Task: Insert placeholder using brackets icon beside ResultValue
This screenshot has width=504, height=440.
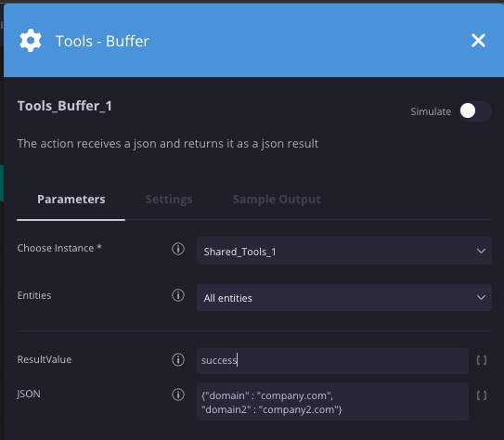Action: point(482,360)
